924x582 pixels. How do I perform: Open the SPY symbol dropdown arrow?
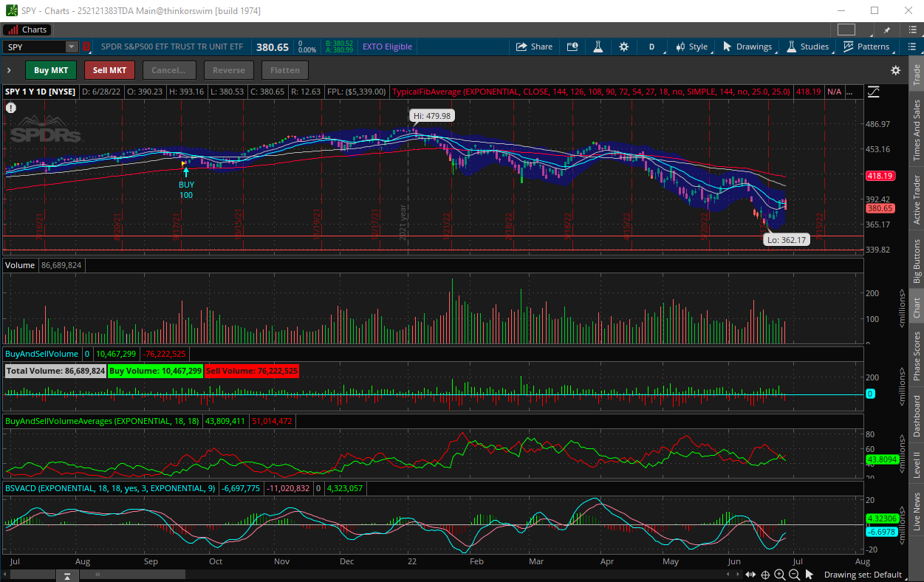click(x=71, y=47)
